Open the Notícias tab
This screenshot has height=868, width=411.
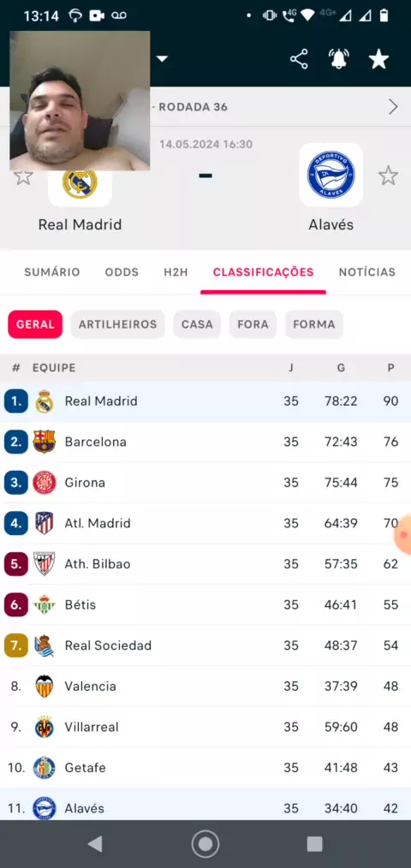click(x=367, y=272)
